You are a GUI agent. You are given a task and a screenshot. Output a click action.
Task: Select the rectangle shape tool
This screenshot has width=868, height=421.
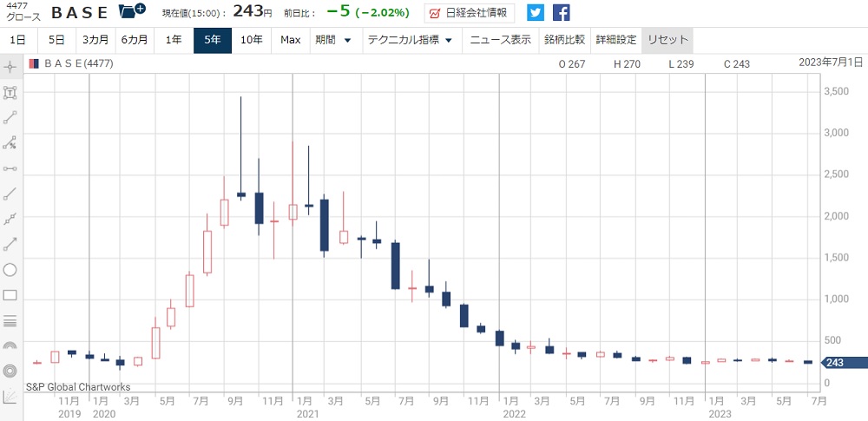(x=10, y=295)
